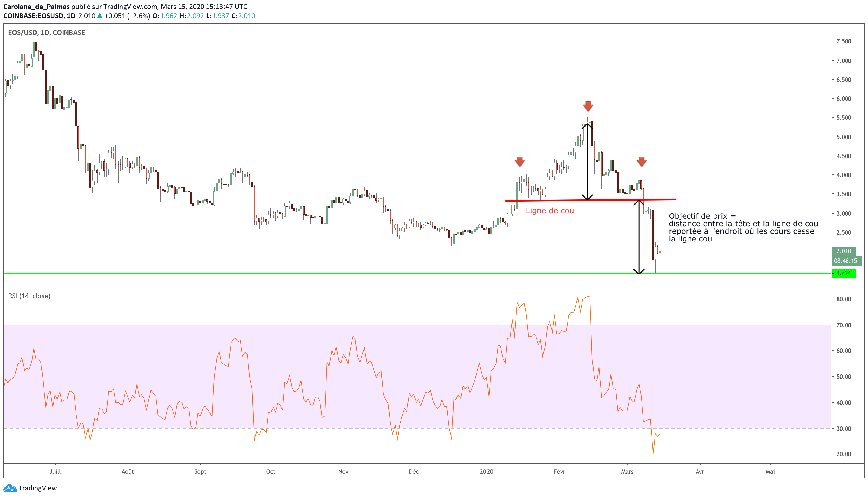Click the red arrow above the left shoulder
Image resolution: width=868 pixels, height=498 pixels.
point(520,161)
